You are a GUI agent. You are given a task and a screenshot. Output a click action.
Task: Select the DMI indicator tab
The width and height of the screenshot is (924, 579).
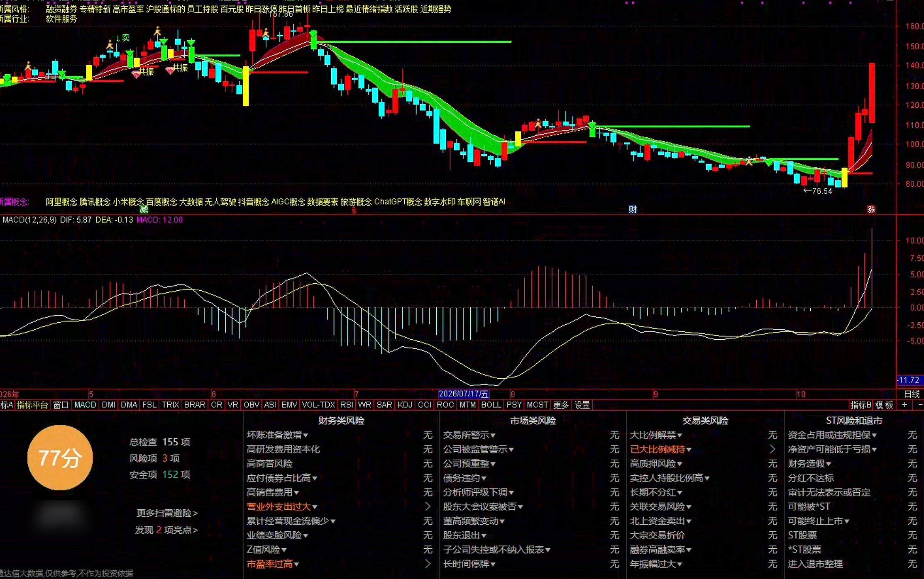[x=109, y=405]
